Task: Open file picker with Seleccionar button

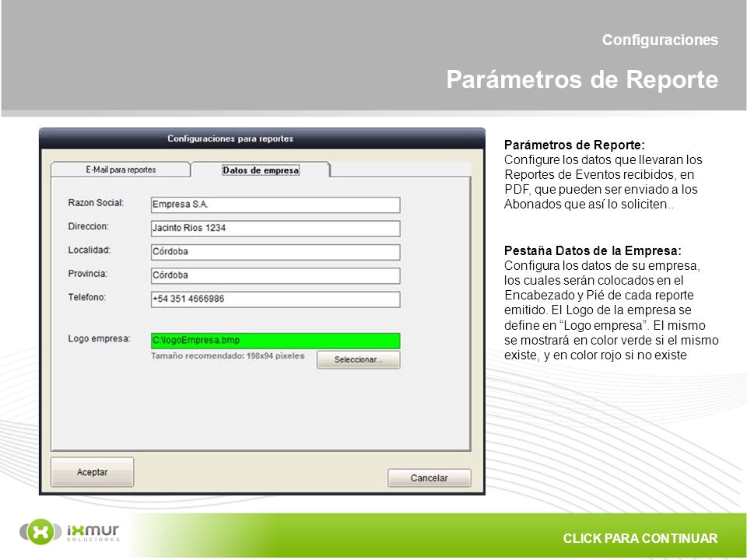Action: (358, 359)
